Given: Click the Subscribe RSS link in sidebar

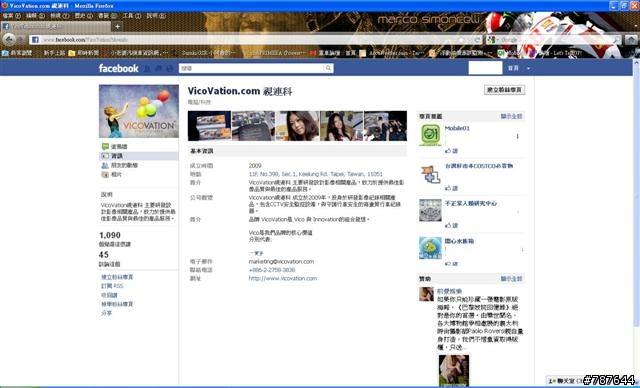Looking at the screenshot, I should click(112, 286).
